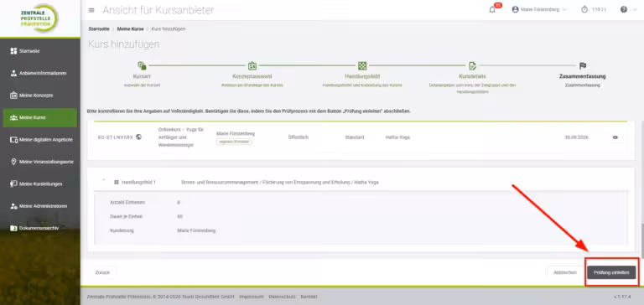Open Dokumentenarchiv in the sidebar
This screenshot has height=305, width=644.
(40, 228)
